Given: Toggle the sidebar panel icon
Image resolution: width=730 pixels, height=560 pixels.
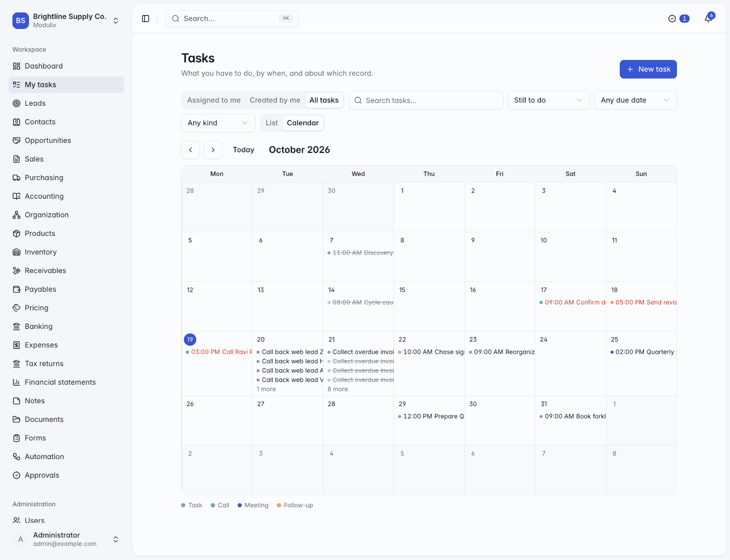Looking at the screenshot, I should coord(146,19).
